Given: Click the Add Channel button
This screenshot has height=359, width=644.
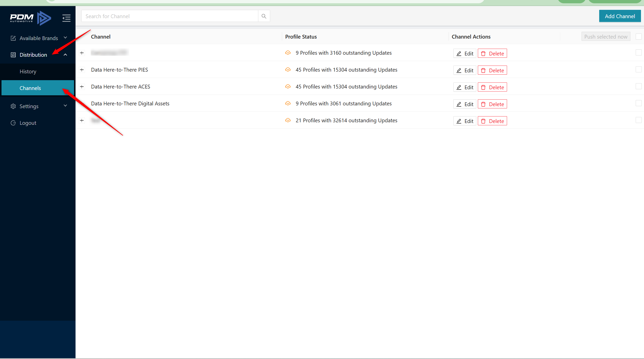Looking at the screenshot, I should click(620, 16).
